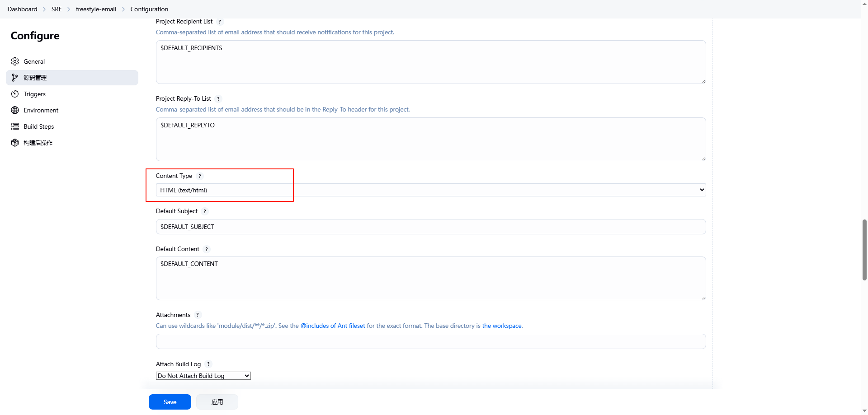Click the Default Subject text field

430,227
